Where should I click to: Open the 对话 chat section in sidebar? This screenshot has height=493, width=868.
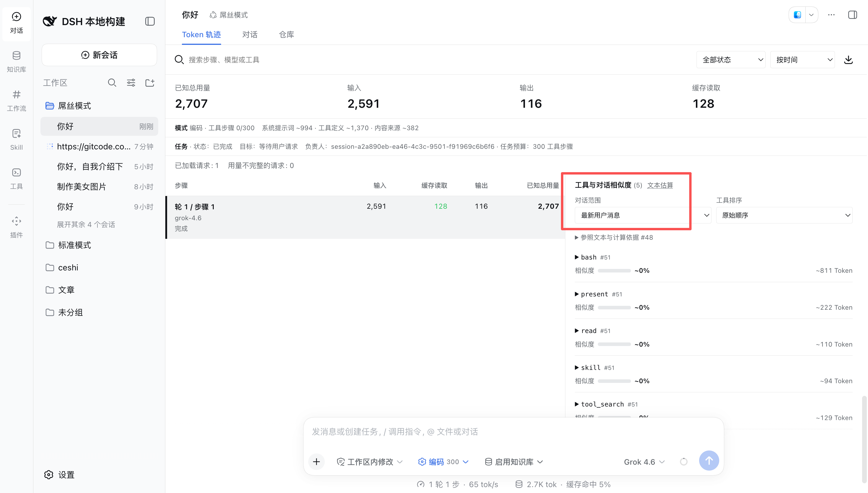[x=16, y=23]
